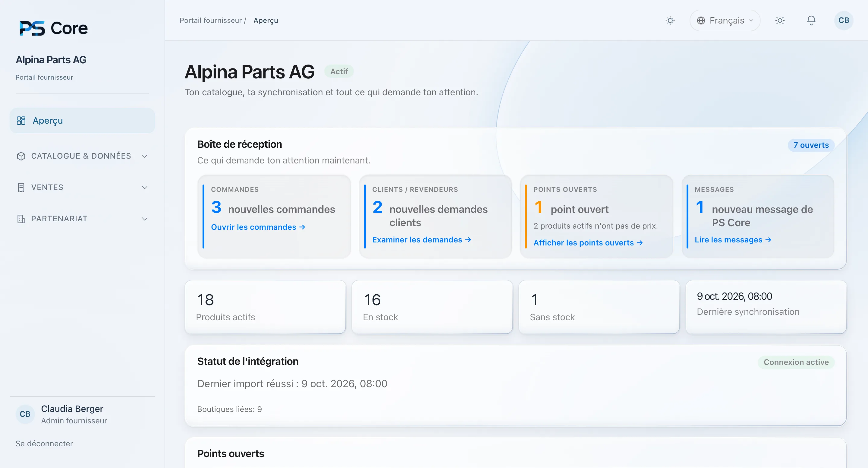Screen dimensions: 868x468
Task: Click the PS Core logo
Action: pos(53,28)
